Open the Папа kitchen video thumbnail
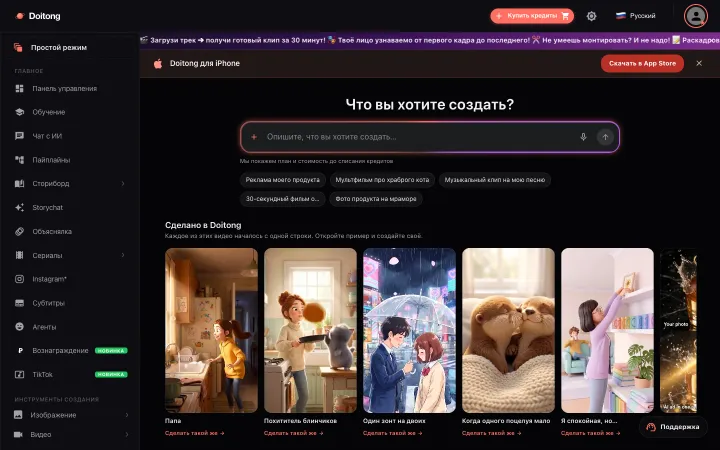 [x=211, y=330]
